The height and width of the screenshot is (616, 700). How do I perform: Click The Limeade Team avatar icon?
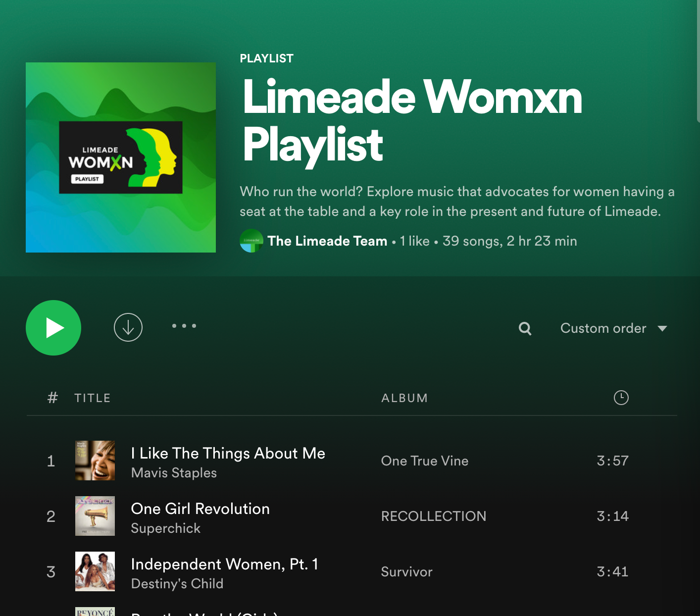251,241
